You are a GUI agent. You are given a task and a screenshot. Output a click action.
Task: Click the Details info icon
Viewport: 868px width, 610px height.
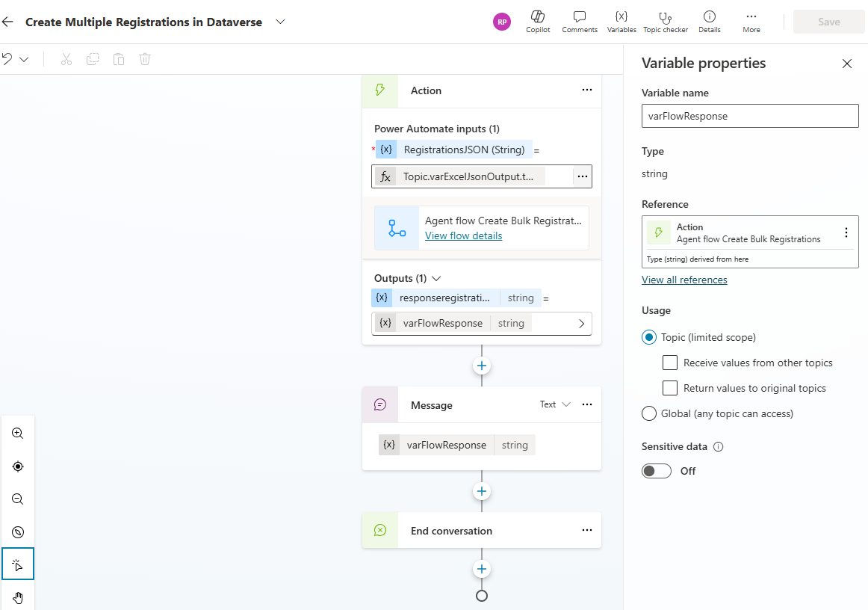click(x=709, y=17)
